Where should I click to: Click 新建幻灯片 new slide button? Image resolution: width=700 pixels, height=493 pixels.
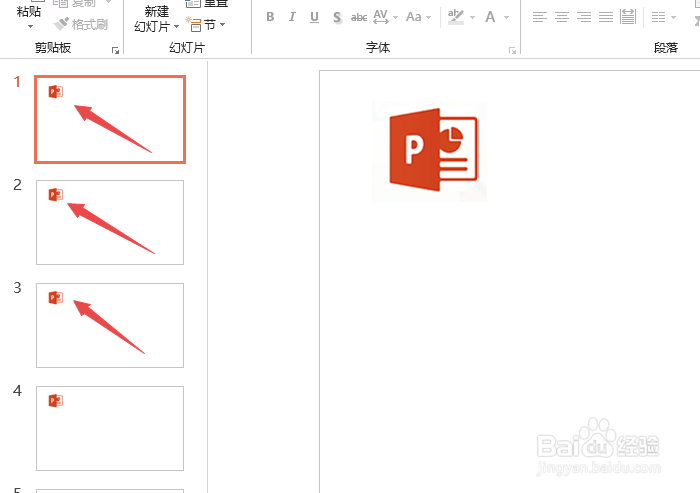tap(156, 19)
